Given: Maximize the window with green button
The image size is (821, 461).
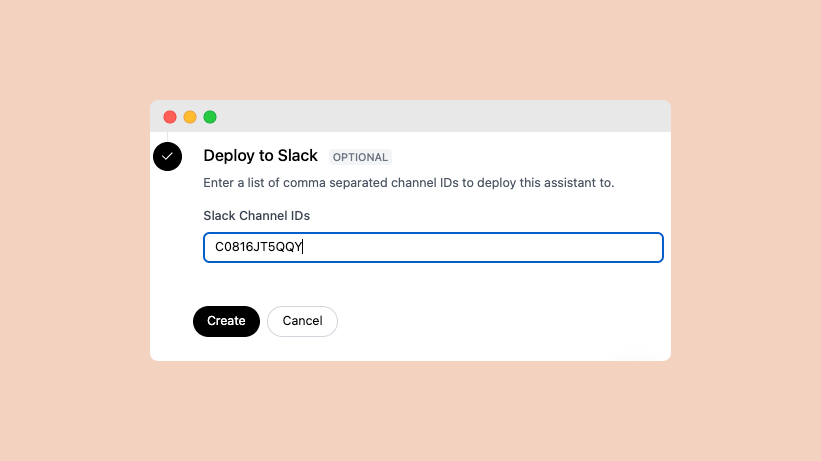Looking at the screenshot, I should [x=210, y=117].
